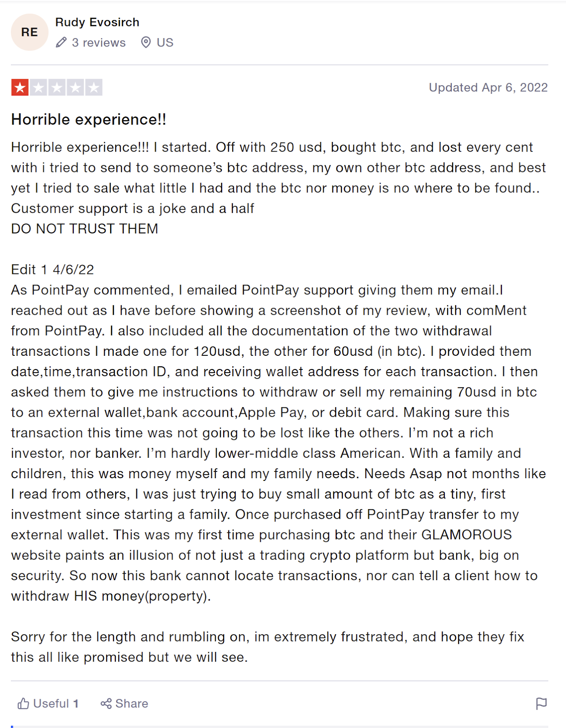Image resolution: width=566 pixels, height=728 pixels.
Task: Click the pencil reviews icon
Action: (x=61, y=43)
